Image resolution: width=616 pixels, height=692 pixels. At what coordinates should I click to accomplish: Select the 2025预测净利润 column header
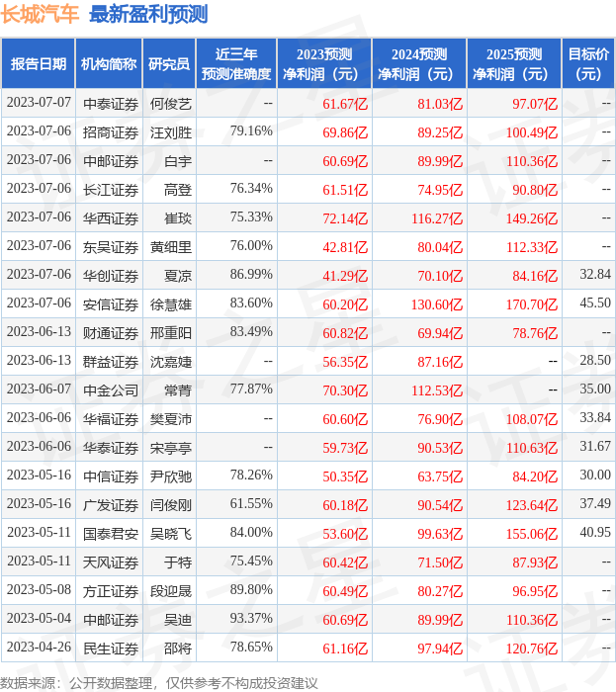514,63
